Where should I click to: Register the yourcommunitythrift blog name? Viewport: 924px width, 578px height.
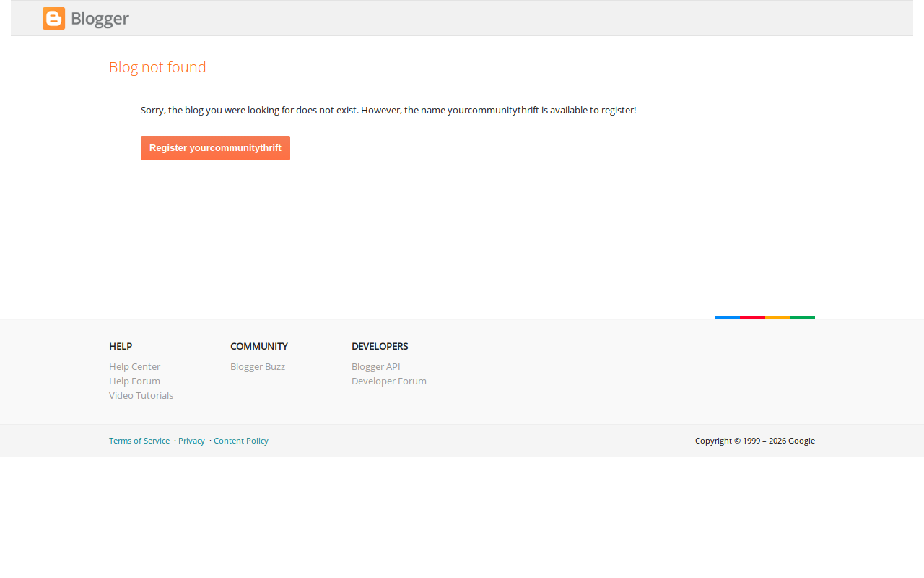(215, 148)
